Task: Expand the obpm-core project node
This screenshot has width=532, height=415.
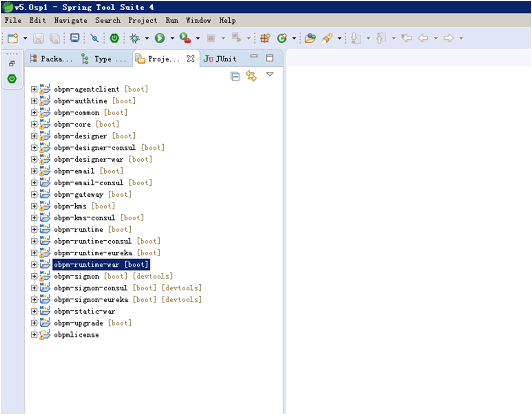Action: tap(34, 124)
